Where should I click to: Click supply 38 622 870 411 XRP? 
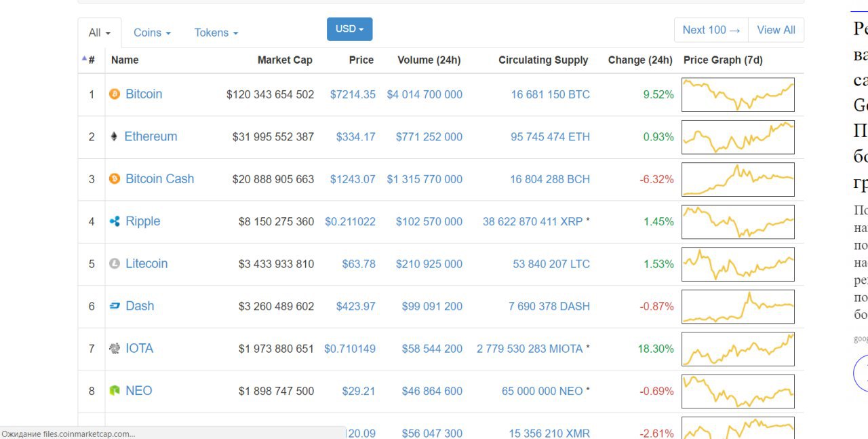[533, 222]
